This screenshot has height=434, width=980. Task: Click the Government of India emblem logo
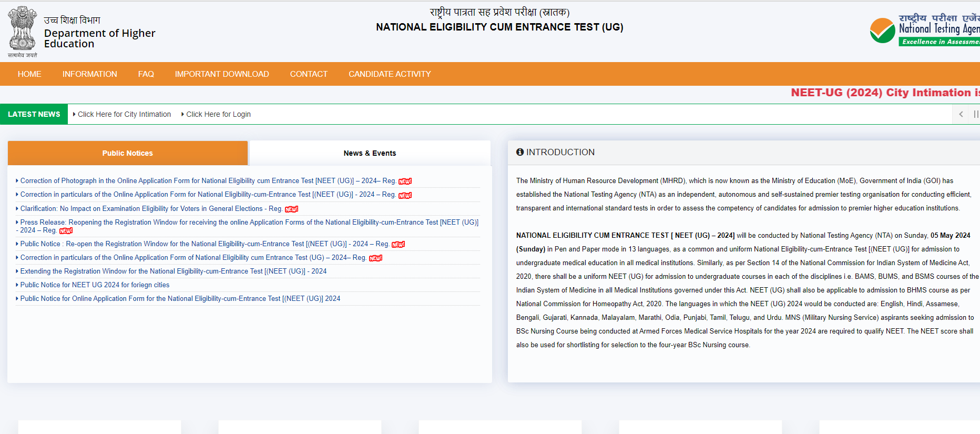click(x=23, y=32)
